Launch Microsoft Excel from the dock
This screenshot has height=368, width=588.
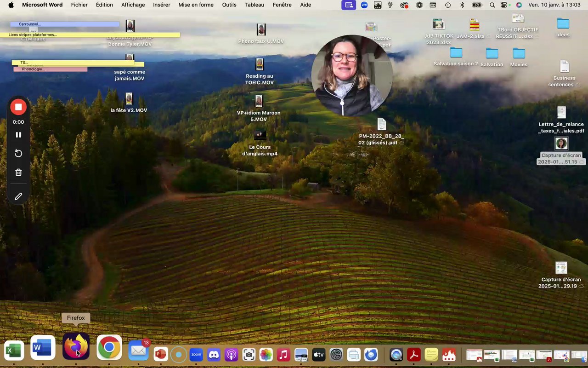pyautogui.click(x=14, y=351)
